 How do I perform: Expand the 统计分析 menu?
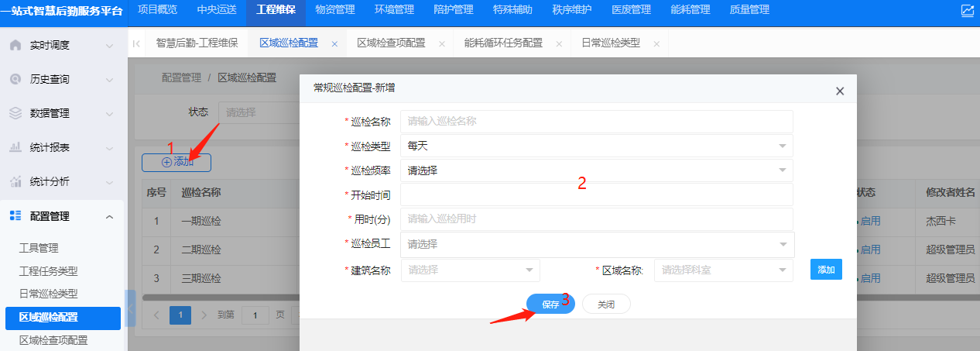click(109, 182)
